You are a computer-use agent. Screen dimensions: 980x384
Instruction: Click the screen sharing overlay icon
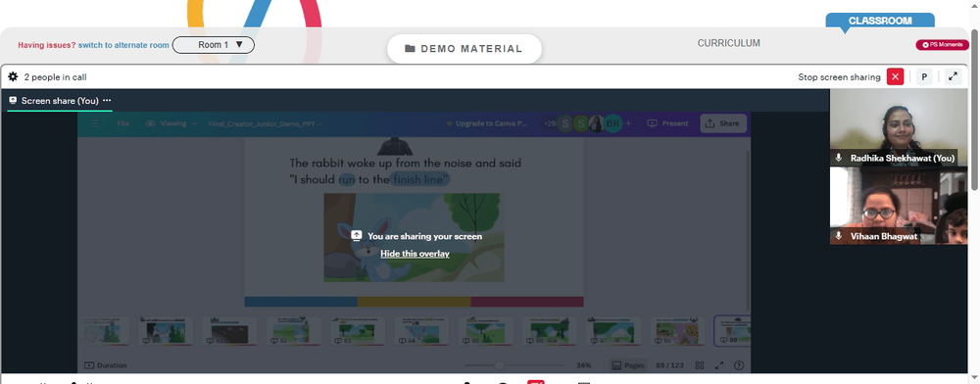click(357, 235)
